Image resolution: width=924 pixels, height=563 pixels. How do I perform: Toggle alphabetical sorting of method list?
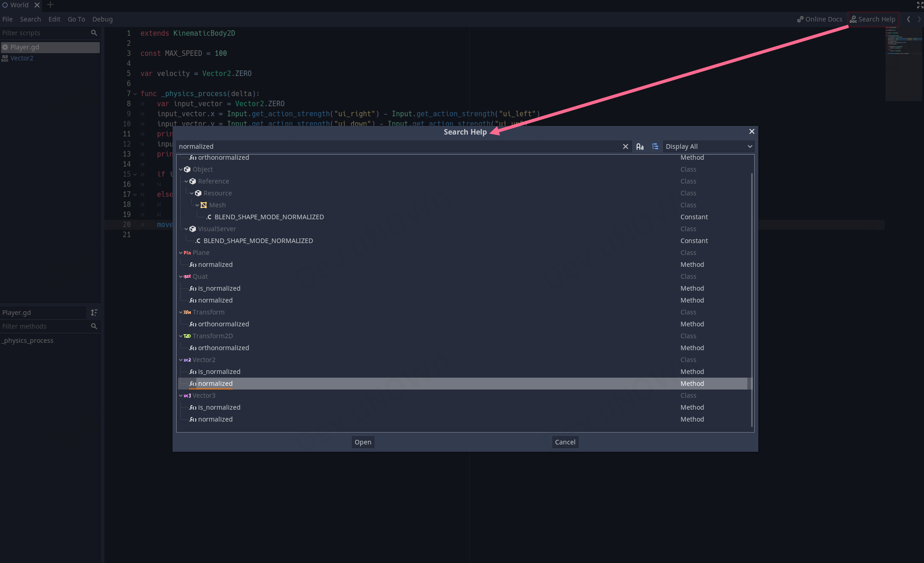(x=94, y=313)
